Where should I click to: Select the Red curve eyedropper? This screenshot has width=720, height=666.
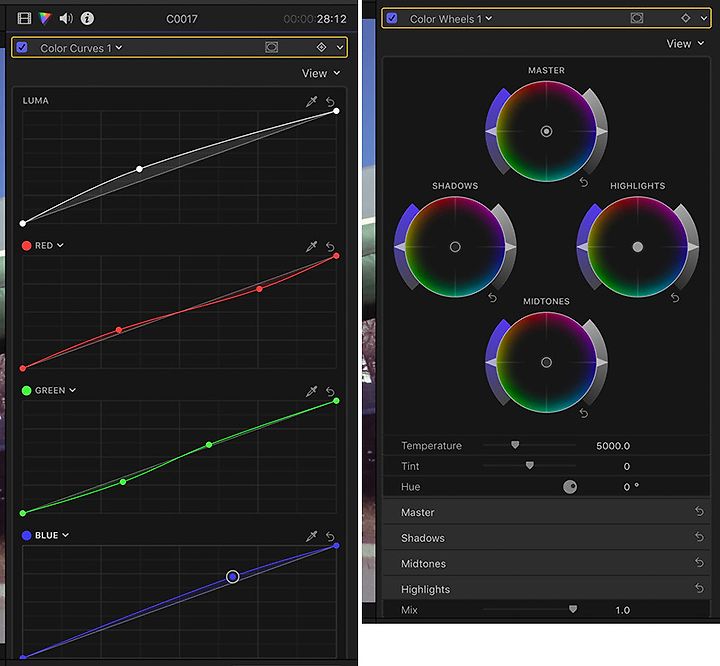pyautogui.click(x=311, y=247)
